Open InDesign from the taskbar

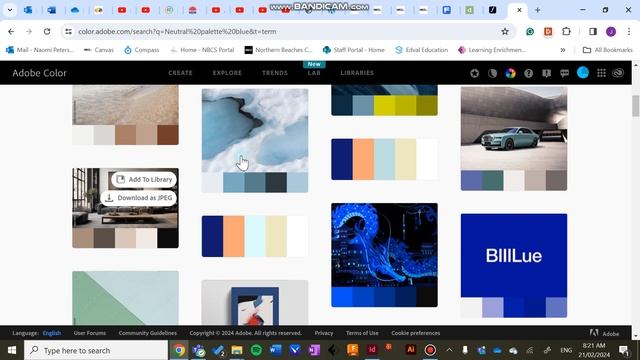[372, 350]
